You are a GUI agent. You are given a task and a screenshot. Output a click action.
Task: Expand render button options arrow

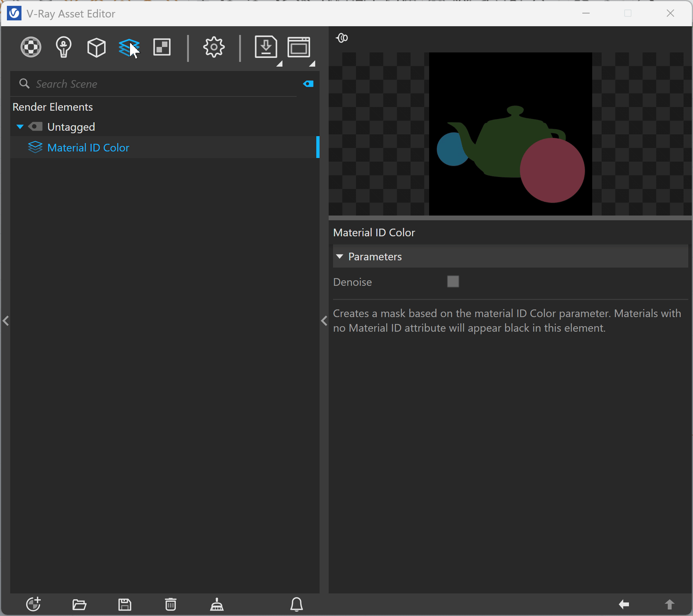click(279, 64)
